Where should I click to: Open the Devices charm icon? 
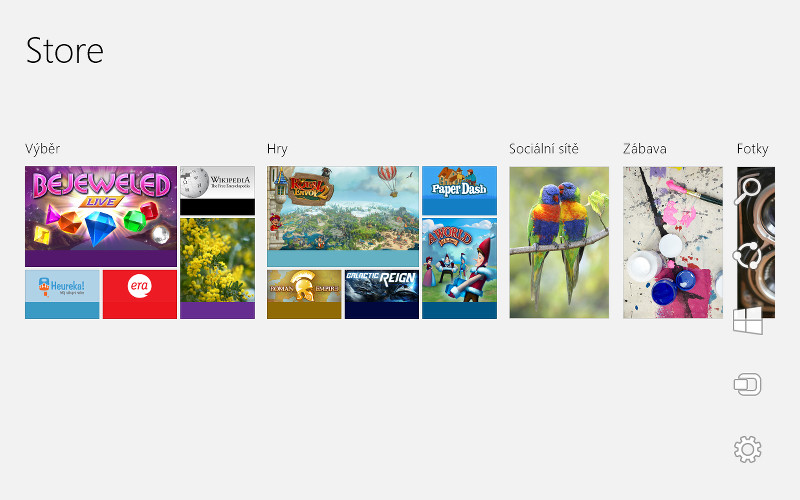[x=747, y=385]
